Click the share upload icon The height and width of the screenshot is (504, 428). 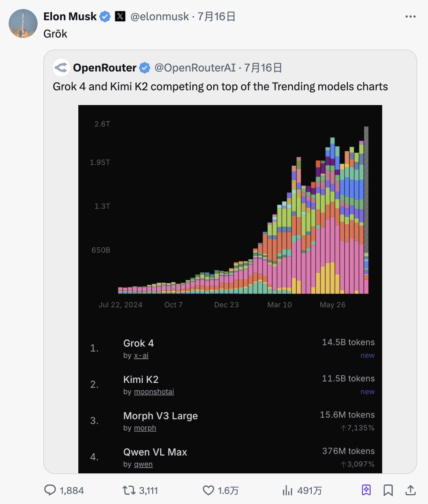pos(410,490)
